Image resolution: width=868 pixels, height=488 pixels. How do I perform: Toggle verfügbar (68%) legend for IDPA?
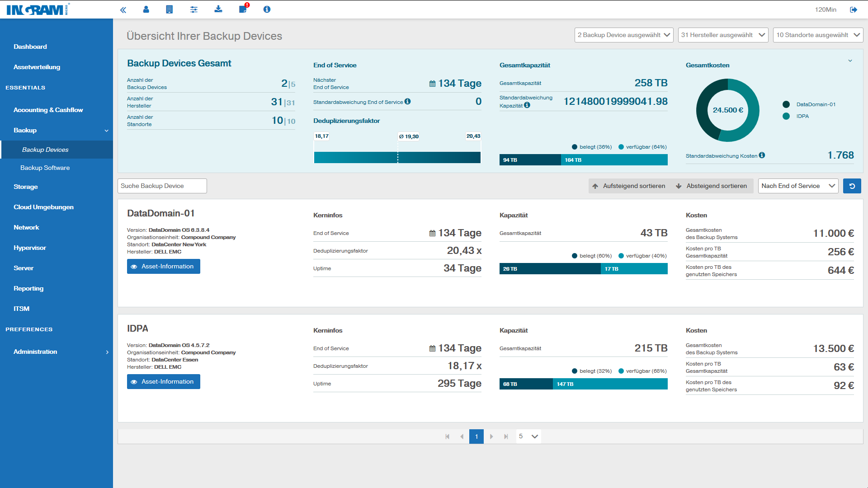[642, 371]
